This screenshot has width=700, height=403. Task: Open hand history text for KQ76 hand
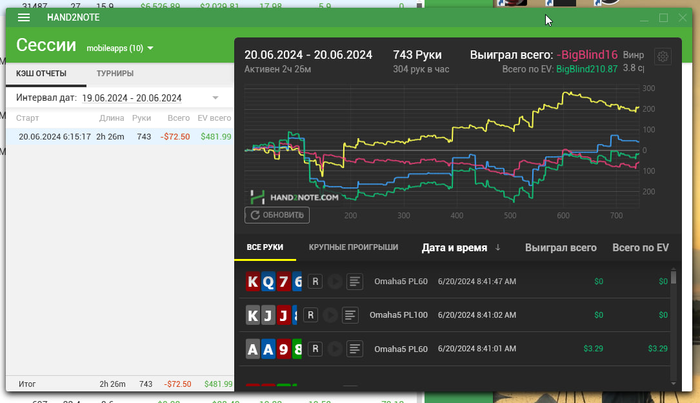[354, 282]
